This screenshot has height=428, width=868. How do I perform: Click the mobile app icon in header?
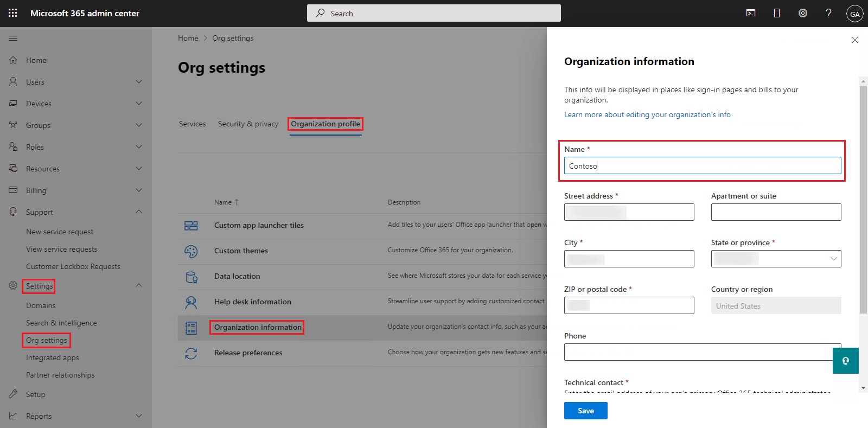777,13
